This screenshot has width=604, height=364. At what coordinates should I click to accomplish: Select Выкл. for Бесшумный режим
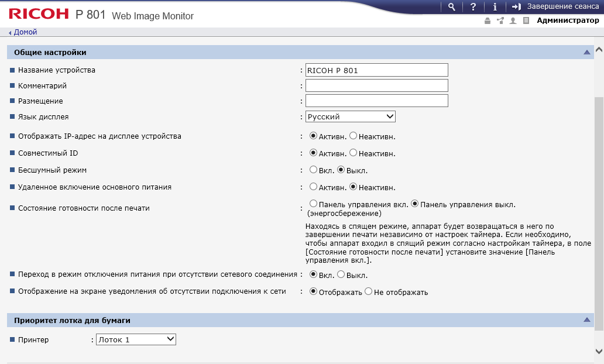point(341,170)
